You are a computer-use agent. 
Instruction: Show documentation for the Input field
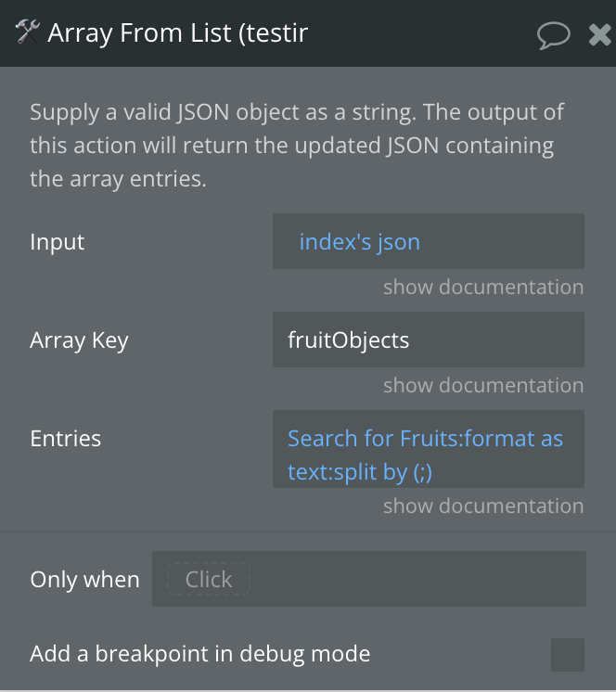click(x=483, y=287)
